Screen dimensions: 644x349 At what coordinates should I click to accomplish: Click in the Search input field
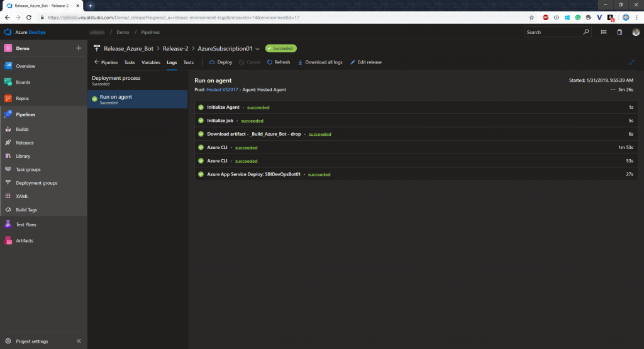click(553, 32)
